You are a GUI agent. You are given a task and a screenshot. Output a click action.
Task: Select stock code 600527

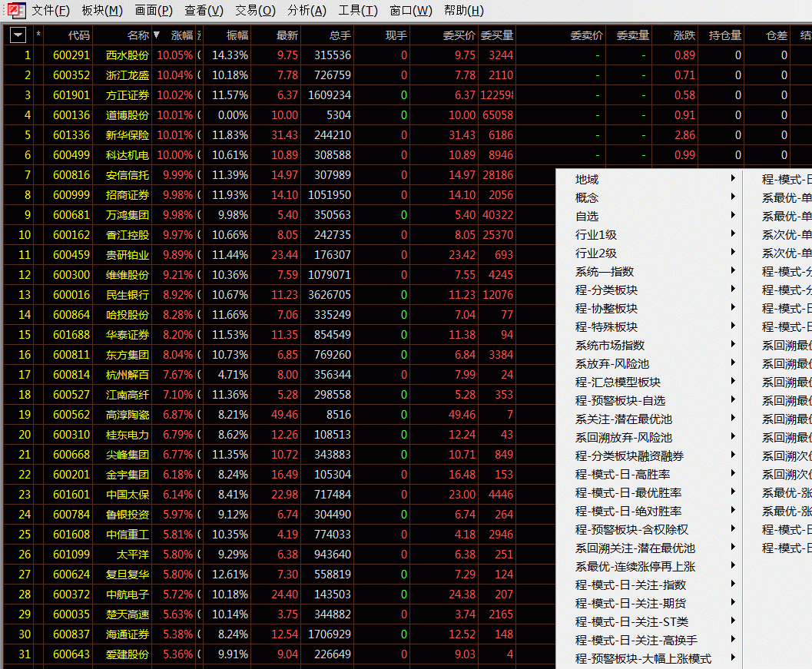[x=71, y=395]
